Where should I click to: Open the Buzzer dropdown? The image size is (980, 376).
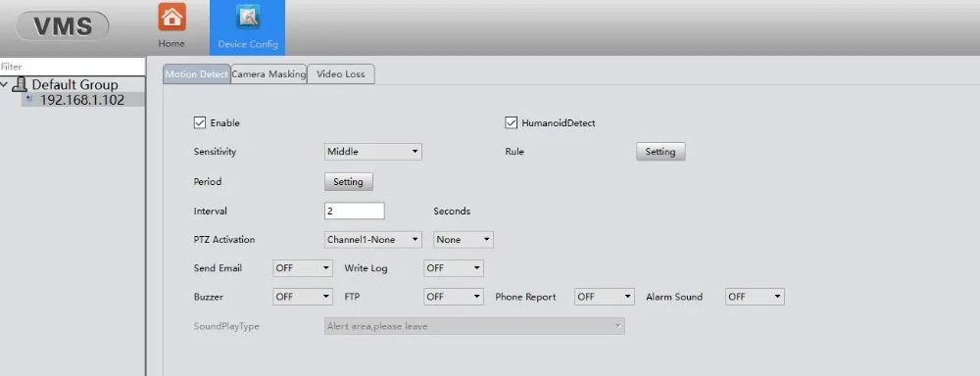tap(303, 297)
